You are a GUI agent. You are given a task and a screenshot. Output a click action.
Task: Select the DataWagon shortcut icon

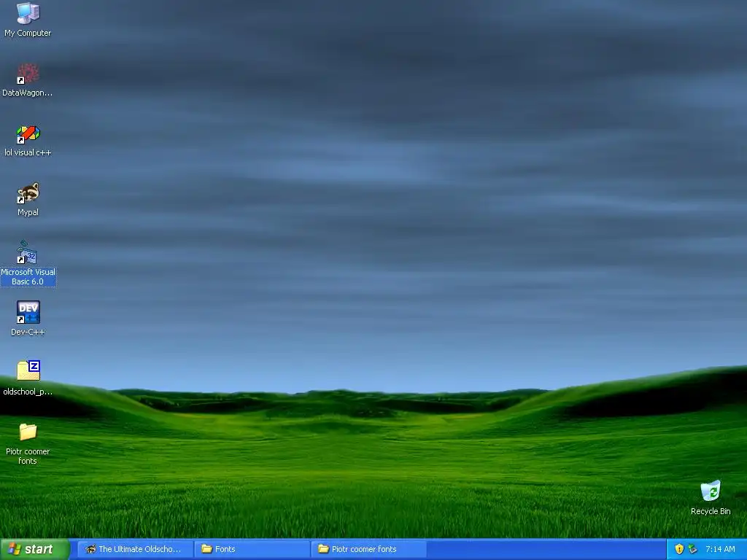click(28, 74)
